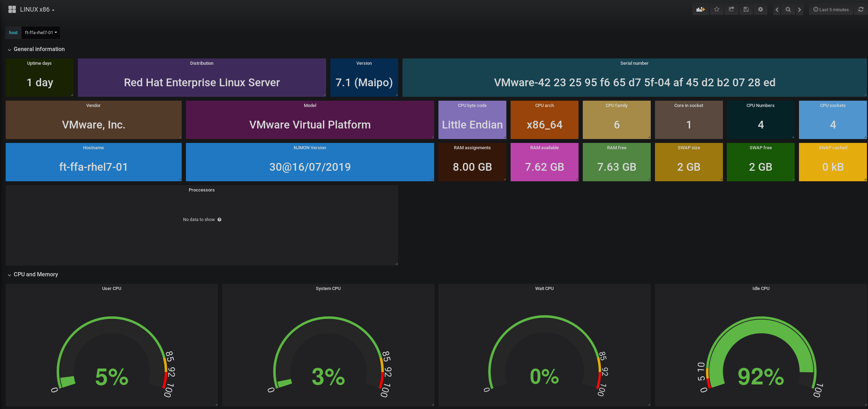The image size is (868, 409).
Task: Open the Last 5 minutes time picker
Action: coord(831,10)
